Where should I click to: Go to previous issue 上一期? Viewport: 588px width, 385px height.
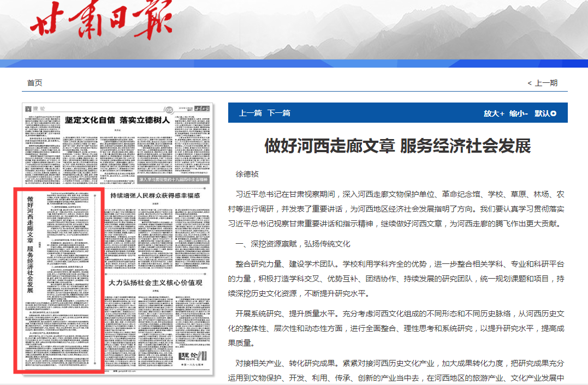click(542, 83)
